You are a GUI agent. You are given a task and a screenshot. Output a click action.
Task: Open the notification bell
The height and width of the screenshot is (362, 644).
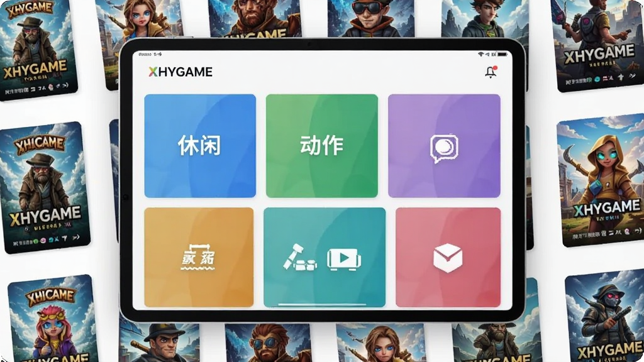click(491, 72)
